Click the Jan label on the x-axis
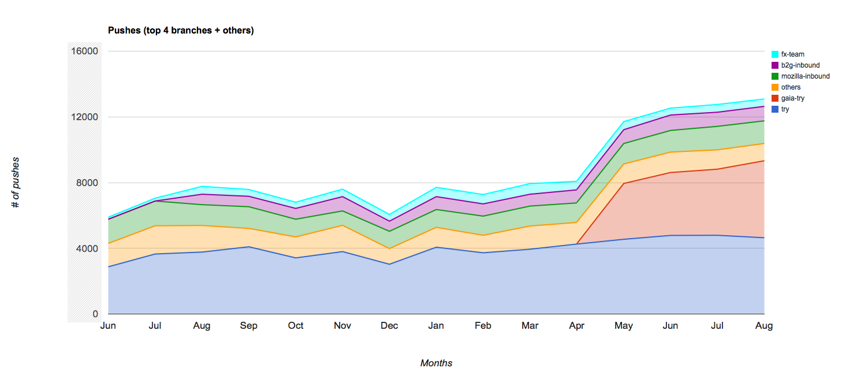 tap(436, 326)
